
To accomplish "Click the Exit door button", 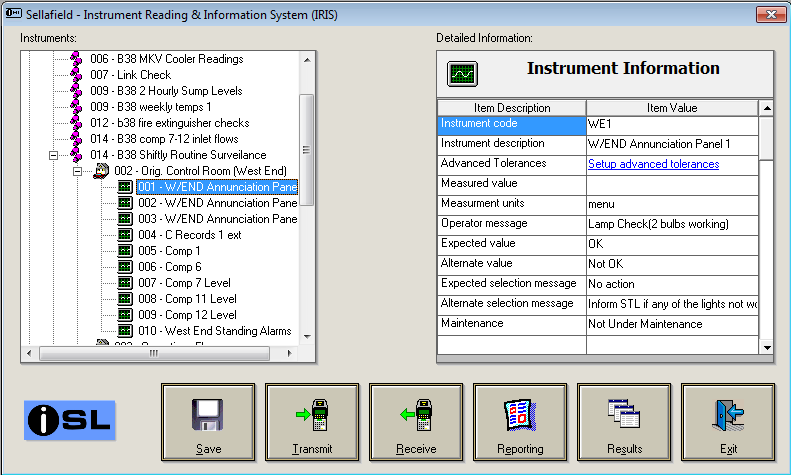I will click(x=729, y=421).
